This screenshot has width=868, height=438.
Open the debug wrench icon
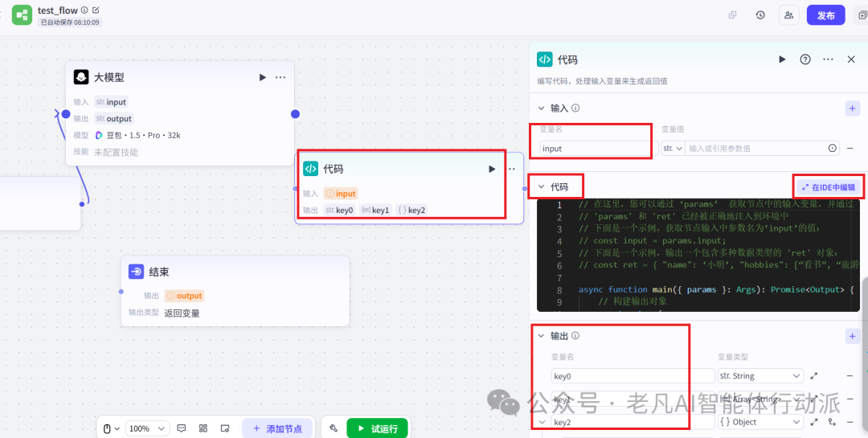point(334,428)
